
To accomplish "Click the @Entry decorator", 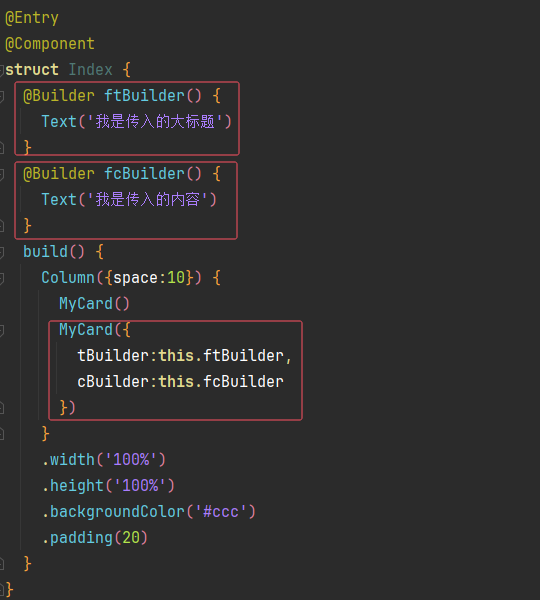I will (32, 18).
